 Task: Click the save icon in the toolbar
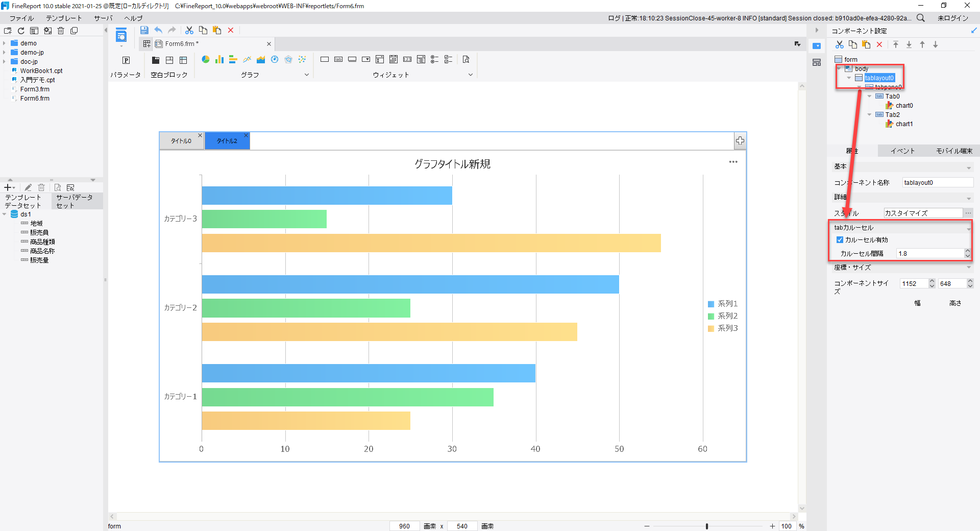coord(144,30)
